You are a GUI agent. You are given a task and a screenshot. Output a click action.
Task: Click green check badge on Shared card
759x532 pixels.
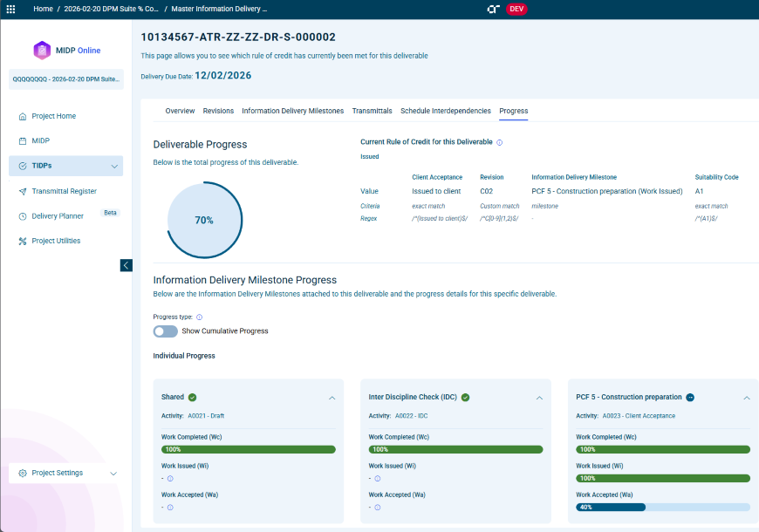click(x=192, y=398)
